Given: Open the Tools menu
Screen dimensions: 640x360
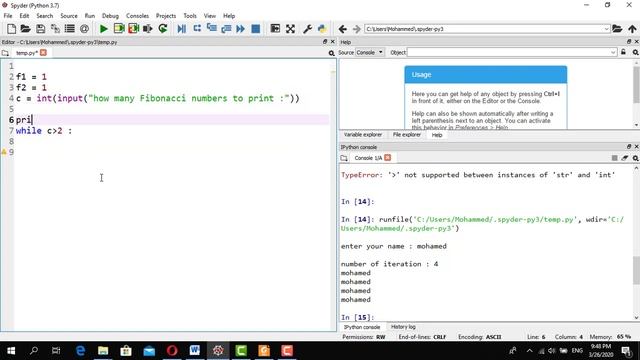Looking at the screenshot, I should tap(190, 16).
